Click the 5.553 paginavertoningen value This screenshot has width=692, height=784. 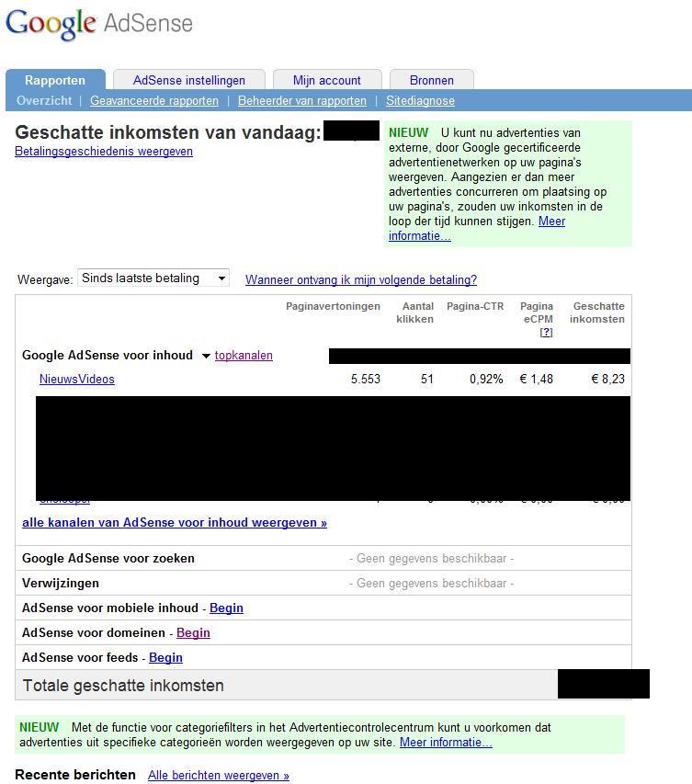pyautogui.click(x=366, y=379)
